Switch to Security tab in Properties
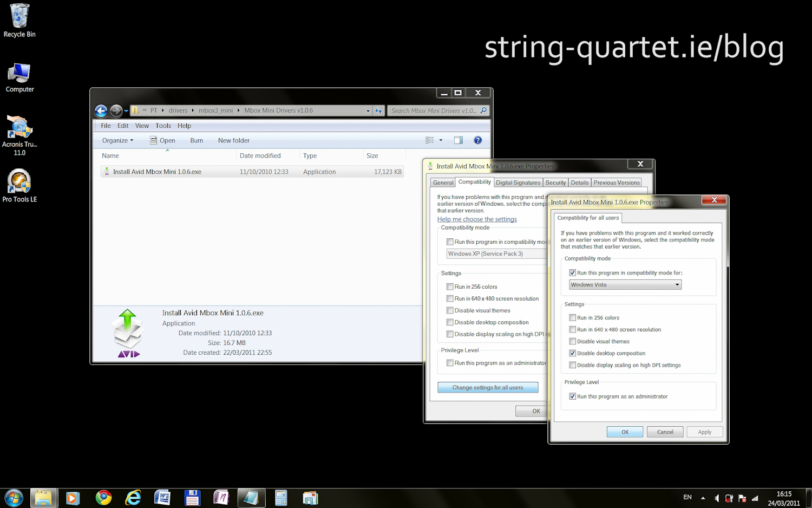The width and height of the screenshot is (812, 508). click(x=555, y=183)
